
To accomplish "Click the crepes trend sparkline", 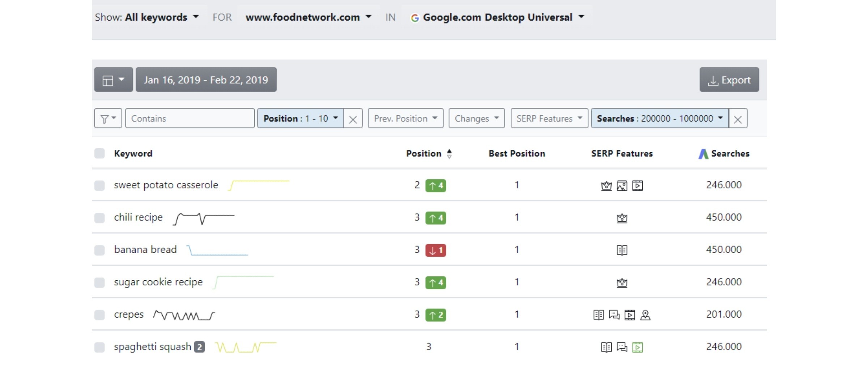I will click(x=184, y=315).
